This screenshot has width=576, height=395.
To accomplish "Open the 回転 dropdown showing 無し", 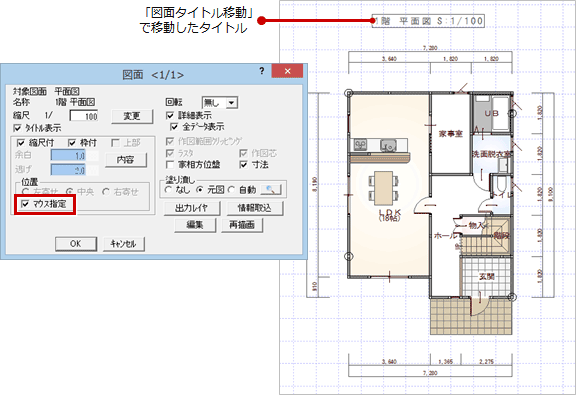I will (220, 103).
